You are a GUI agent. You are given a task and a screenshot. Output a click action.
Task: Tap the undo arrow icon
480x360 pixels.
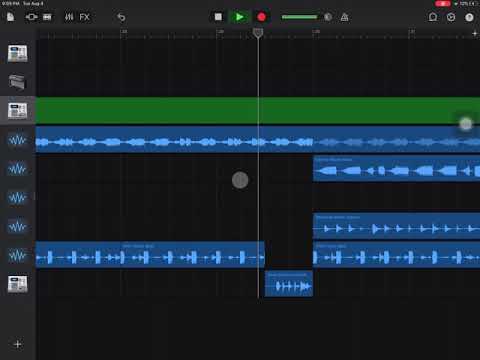[121, 17]
